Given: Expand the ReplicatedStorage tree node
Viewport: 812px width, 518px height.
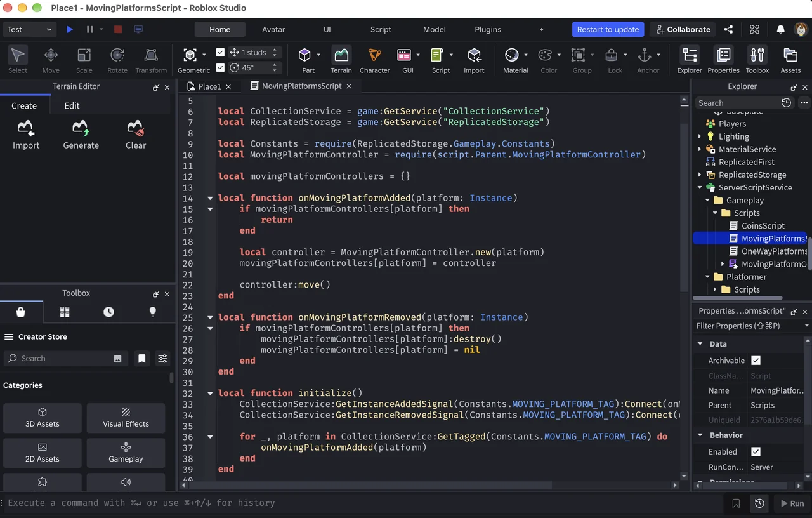Looking at the screenshot, I should click(x=700, y=175).
